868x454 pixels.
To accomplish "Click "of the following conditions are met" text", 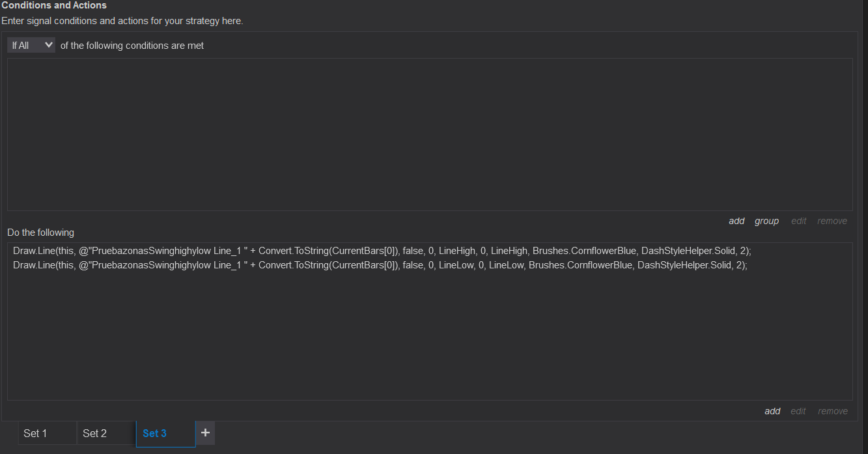I will click(132, 46).
